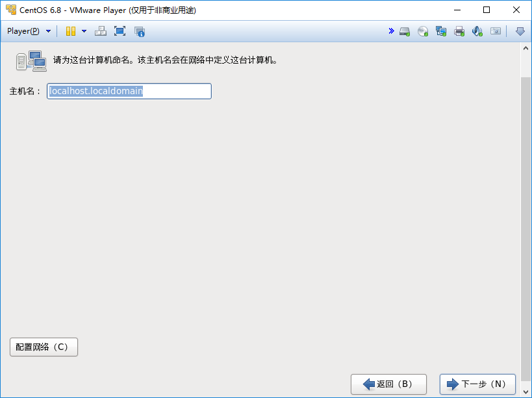Screen dimensions: 532x398
Task: Open the Unity mode info icon
Action: 139,31
